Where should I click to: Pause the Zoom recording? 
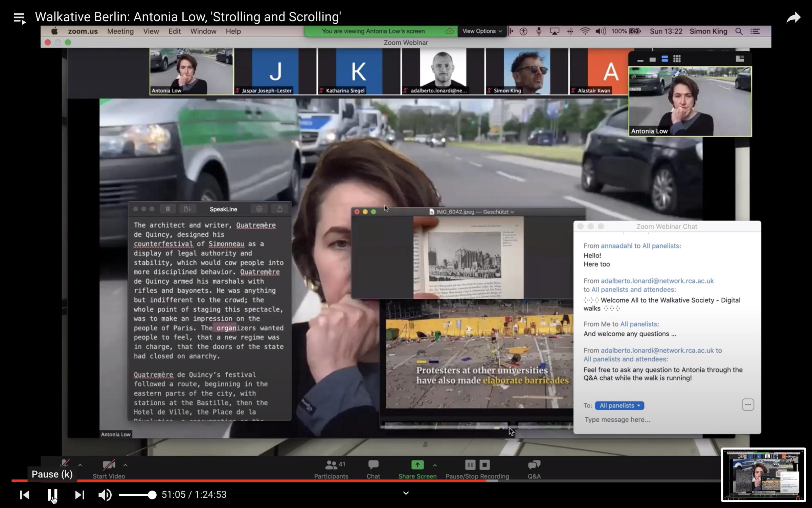[470, 465]
